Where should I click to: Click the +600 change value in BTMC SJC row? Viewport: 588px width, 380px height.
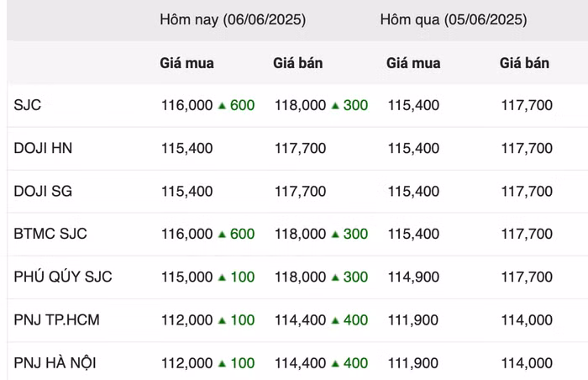pos(242,235)
